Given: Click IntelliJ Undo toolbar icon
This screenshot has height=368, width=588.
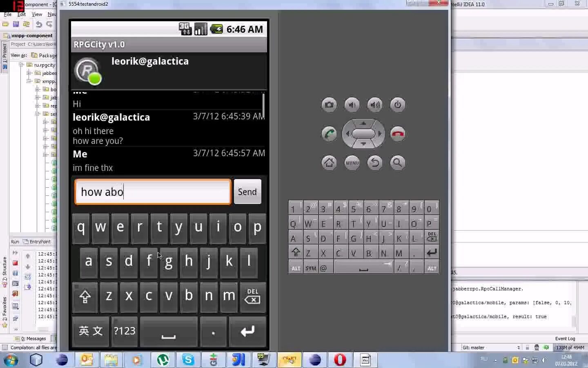Looking at the screenshot, I should click(39, 24).
